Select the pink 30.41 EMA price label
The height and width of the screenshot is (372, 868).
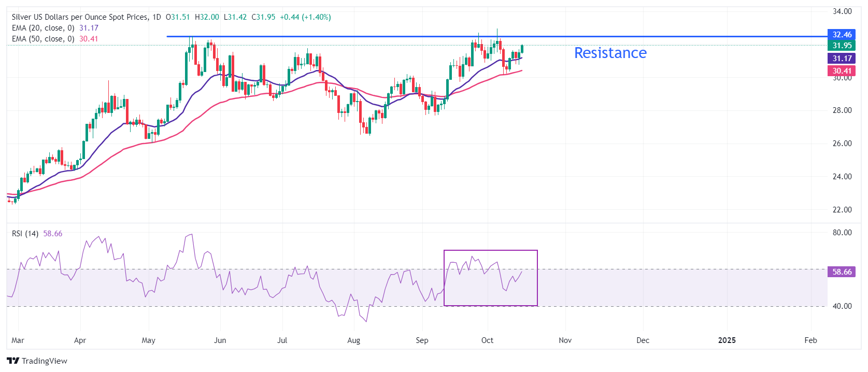tap(842, 71)
